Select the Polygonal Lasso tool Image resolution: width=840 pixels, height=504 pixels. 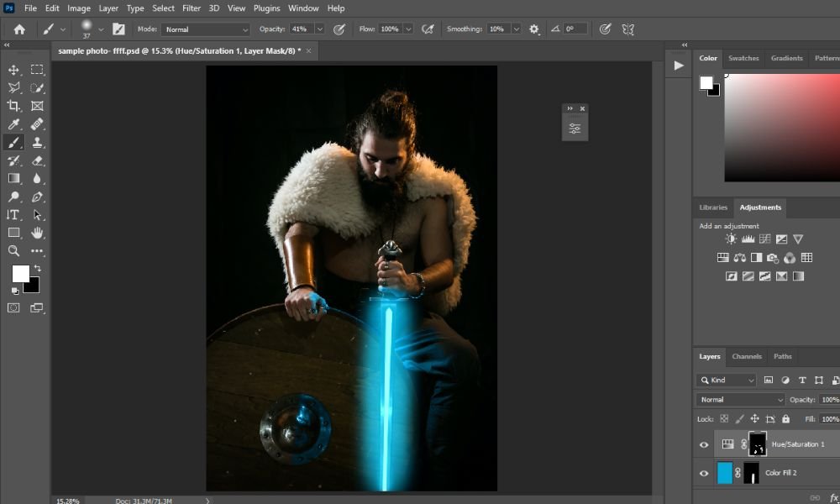14,88
